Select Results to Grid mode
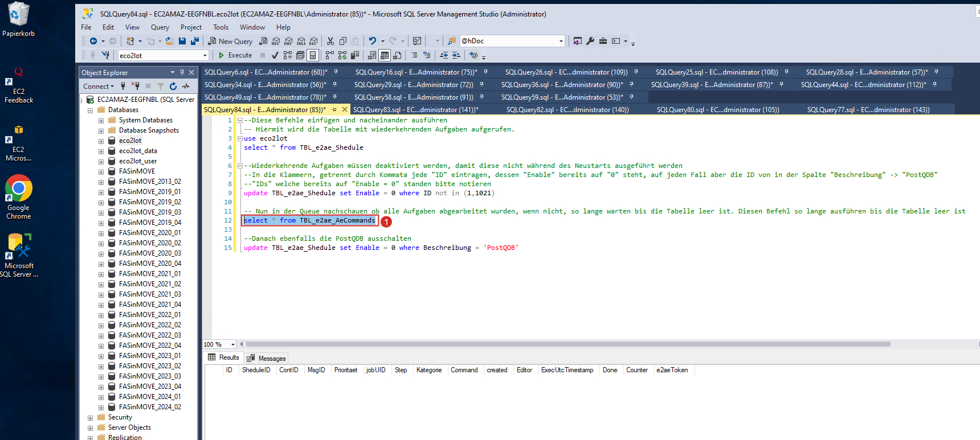 [385, 55]
